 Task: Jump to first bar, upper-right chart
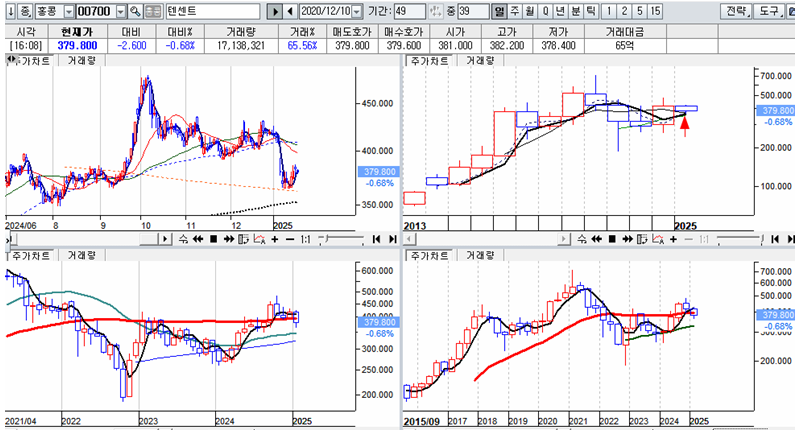pyautogui.click(x=775, y=239)
